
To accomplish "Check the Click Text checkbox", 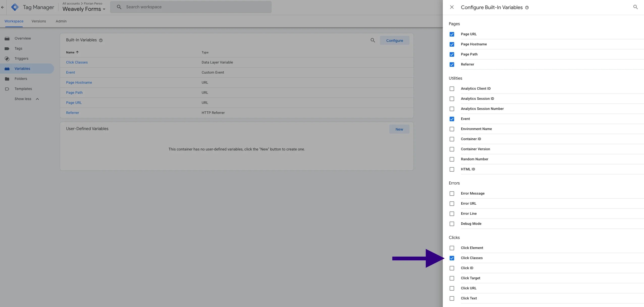I will click(x=452, y=298).
